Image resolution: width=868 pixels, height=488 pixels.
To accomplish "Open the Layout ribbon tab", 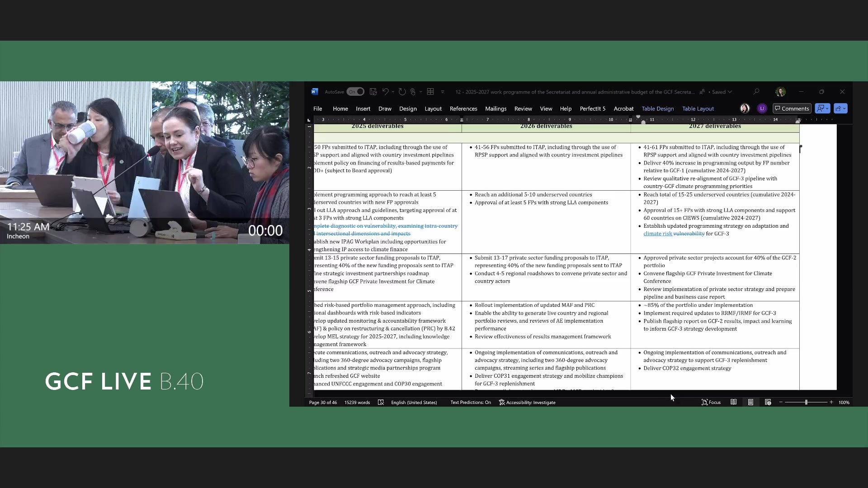I will [433, 108].
